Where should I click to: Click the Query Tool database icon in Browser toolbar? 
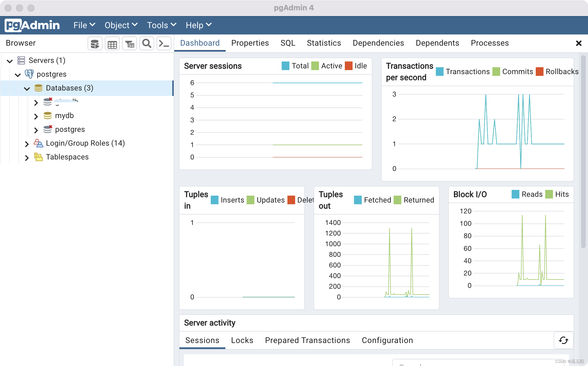95,44
